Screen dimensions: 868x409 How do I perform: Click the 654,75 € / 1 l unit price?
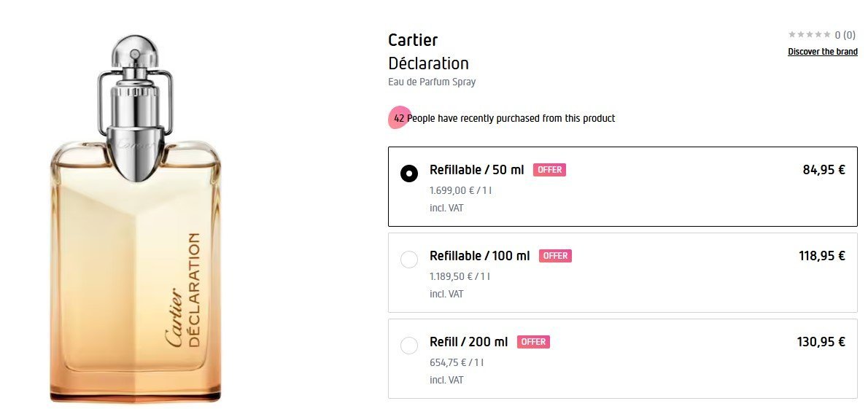(x=457, y=362)
